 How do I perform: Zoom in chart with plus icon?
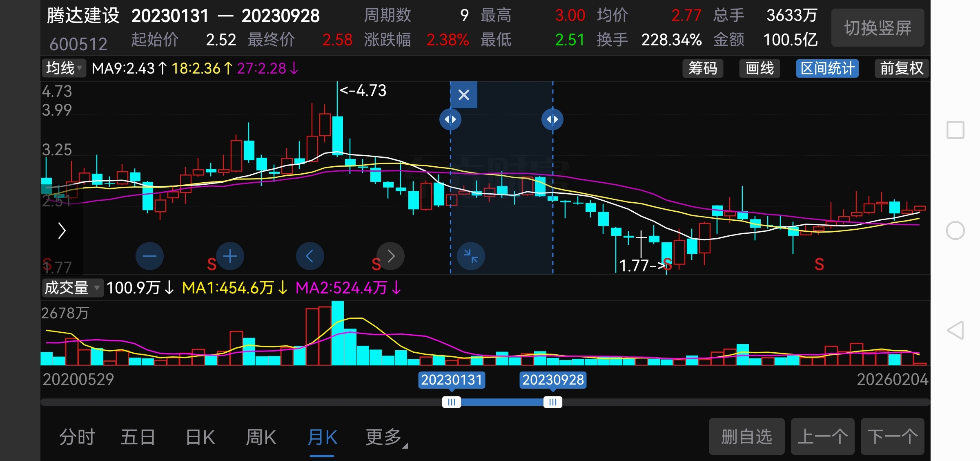click(230, 256)
